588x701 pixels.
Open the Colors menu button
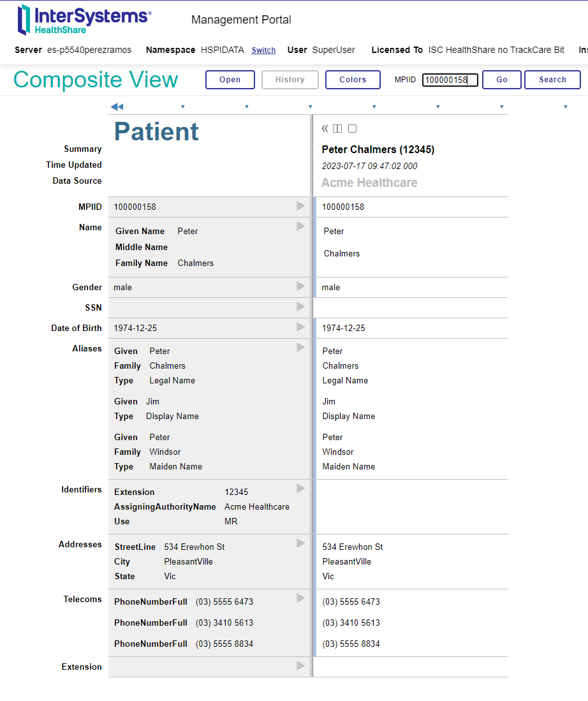353,80
